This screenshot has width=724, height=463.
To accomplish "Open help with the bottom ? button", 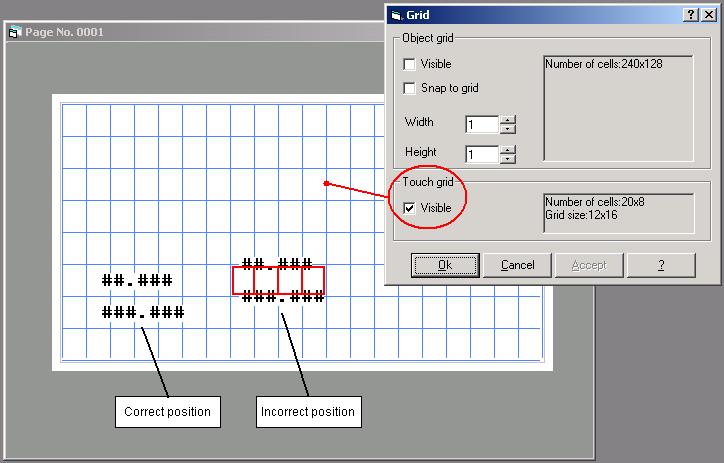I will [x=661, y=265].
